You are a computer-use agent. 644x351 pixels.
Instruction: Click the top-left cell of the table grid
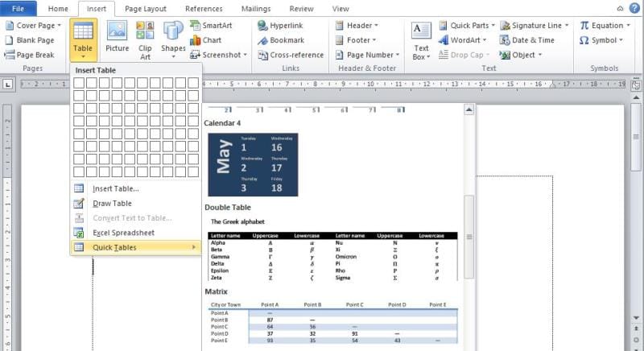coord(79,82)
